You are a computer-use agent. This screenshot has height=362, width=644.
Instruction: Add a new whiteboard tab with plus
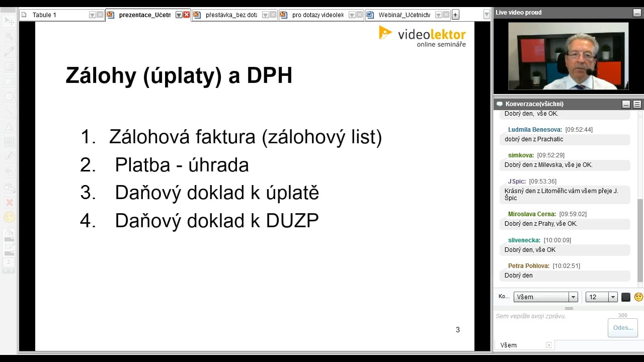coord(455,15)
